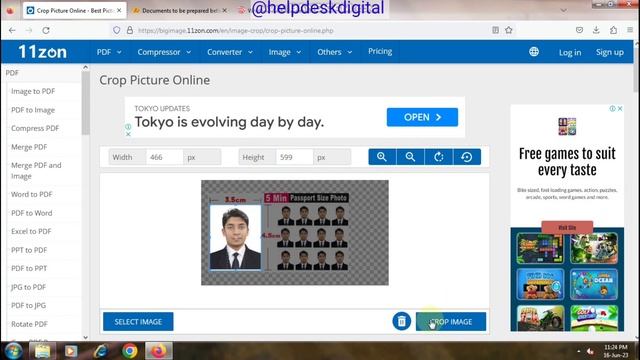
Task: Click the sidebar scrollbar down arrow
Action: pyautogui.click(x=85, y=337)
